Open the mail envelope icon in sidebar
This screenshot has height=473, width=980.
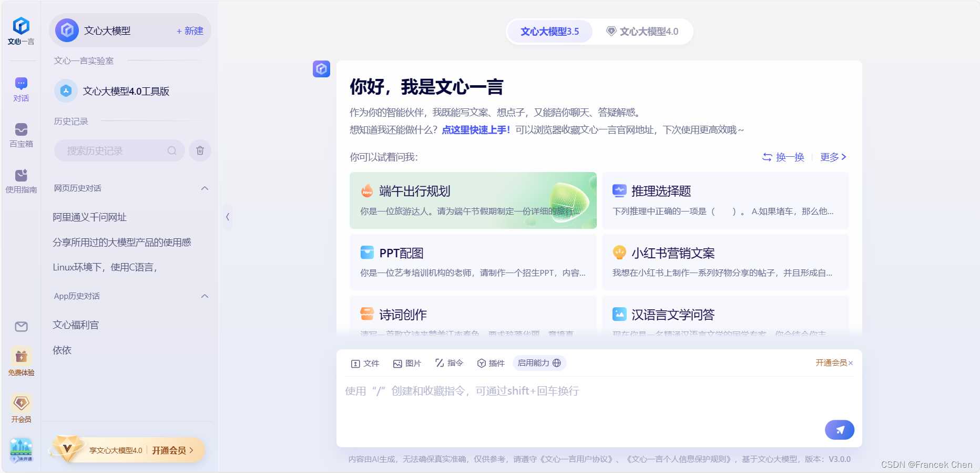[21, 327]
